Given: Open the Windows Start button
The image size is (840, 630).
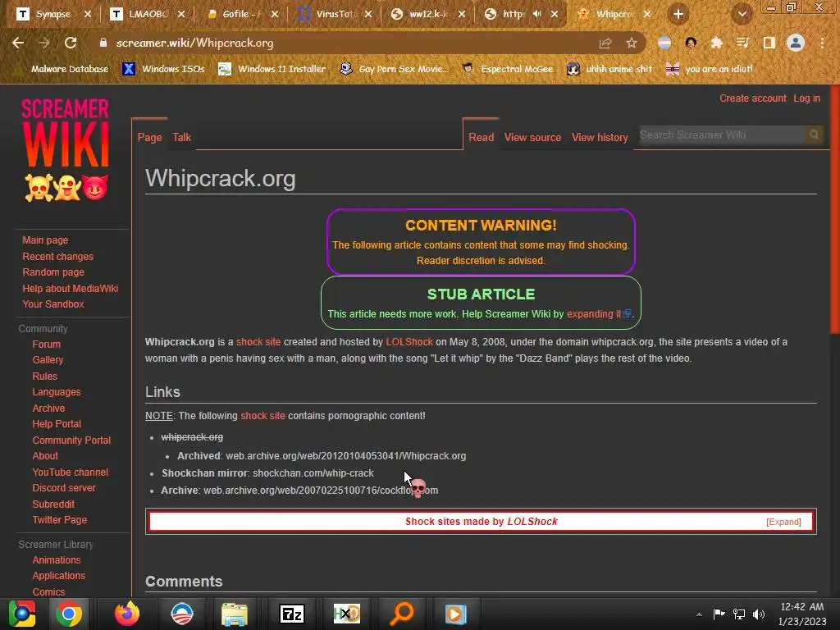Looking at the screenshot, I should pyautogui.click(x=22, y=614).
